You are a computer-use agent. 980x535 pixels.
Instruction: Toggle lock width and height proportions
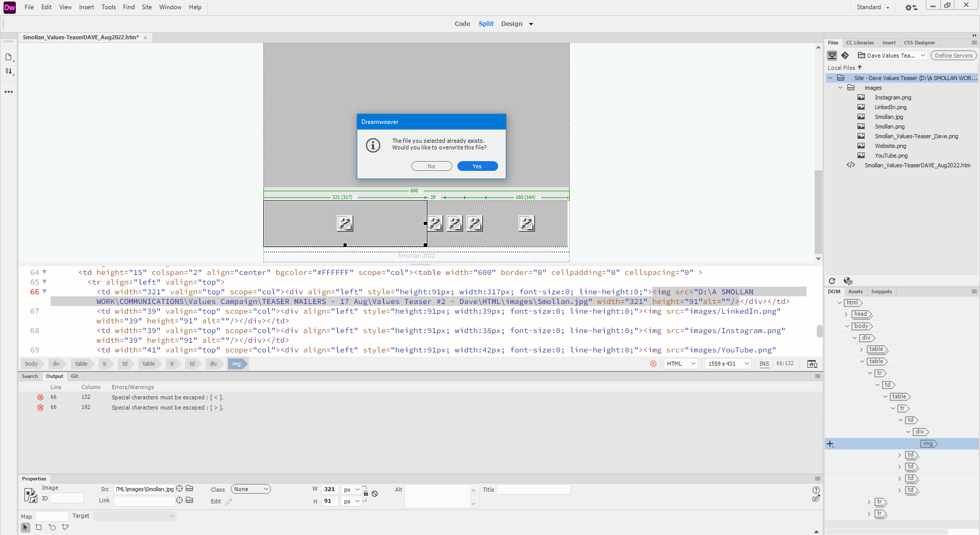(365, 493)
